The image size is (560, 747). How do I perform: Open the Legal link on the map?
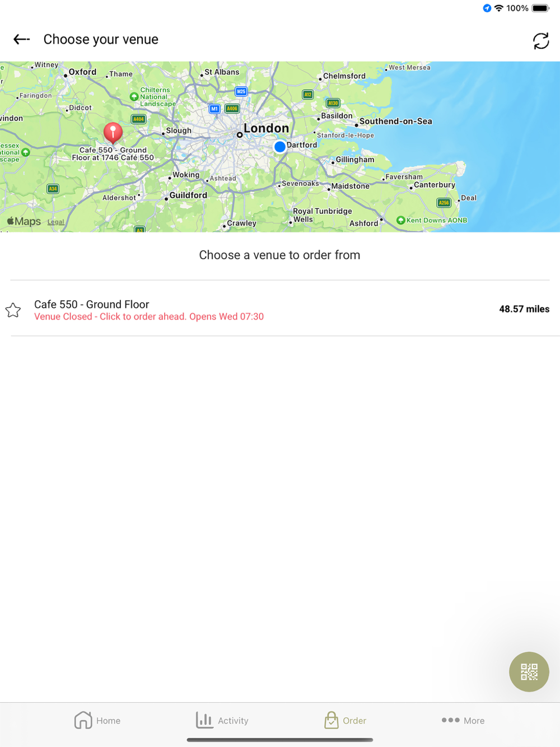click(55, 222)
